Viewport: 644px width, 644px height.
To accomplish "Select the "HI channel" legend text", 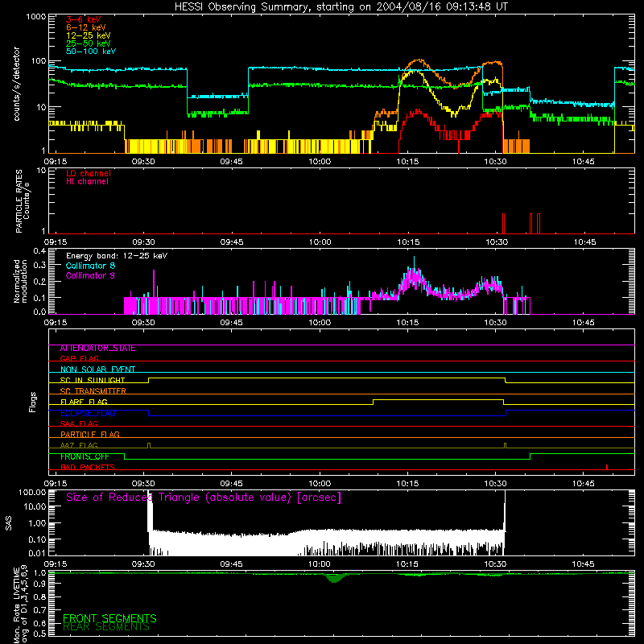I will click(x=87, y=182).
